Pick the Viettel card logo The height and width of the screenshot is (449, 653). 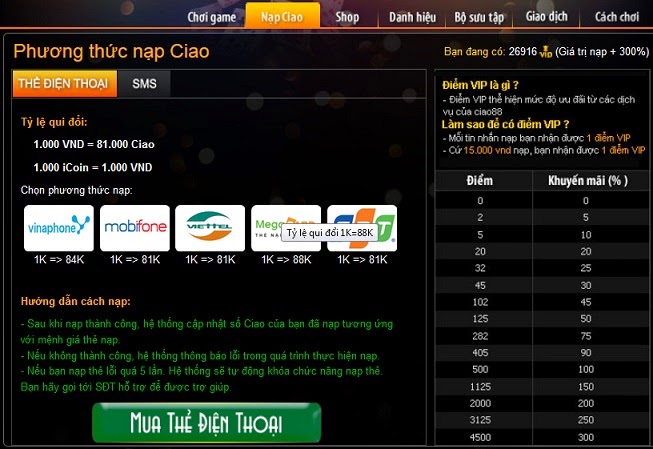(210, 228)
